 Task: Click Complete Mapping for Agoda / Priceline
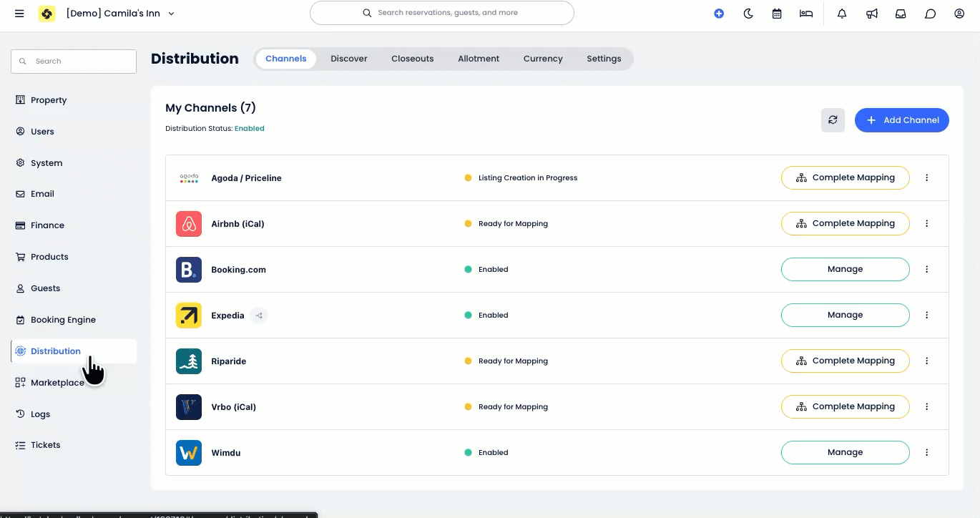pos(846,177)
